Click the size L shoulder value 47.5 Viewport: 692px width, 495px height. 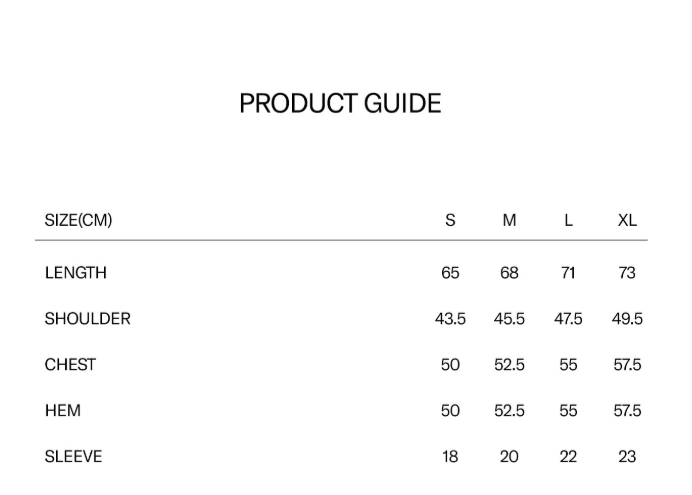[x=568, y=319]
